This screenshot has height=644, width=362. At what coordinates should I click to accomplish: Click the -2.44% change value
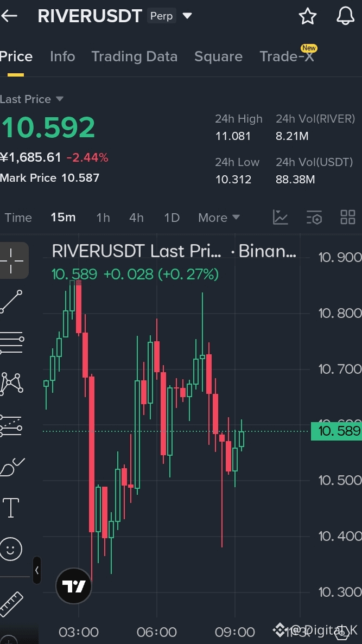pyautogui.click(x=87, y=157)
